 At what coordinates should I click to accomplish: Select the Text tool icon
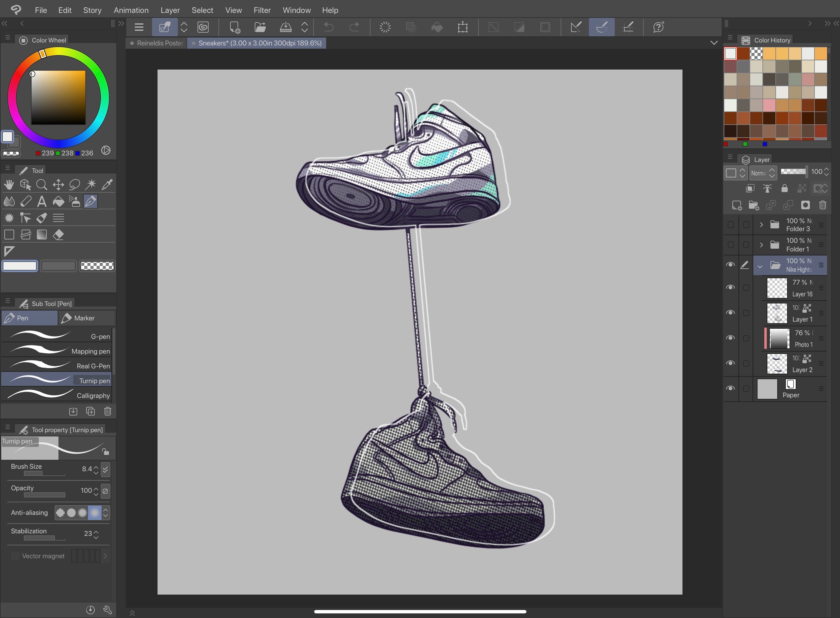coord(42,202)
